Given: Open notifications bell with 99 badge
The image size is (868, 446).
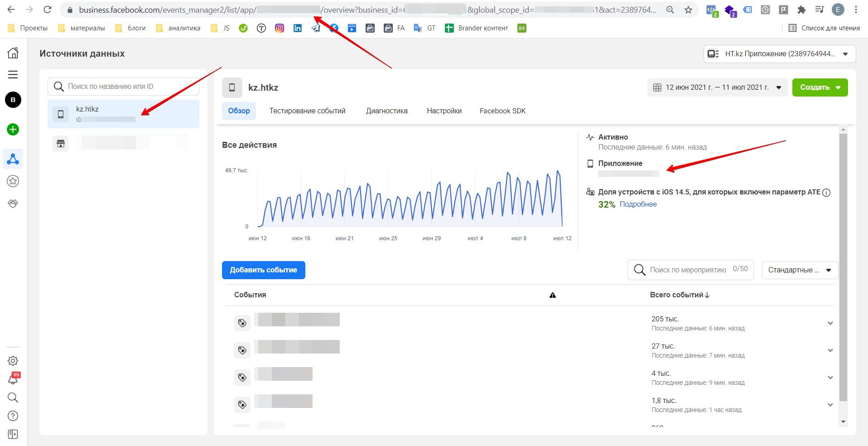Looking at the screenshot, I should tap(13, 379).
